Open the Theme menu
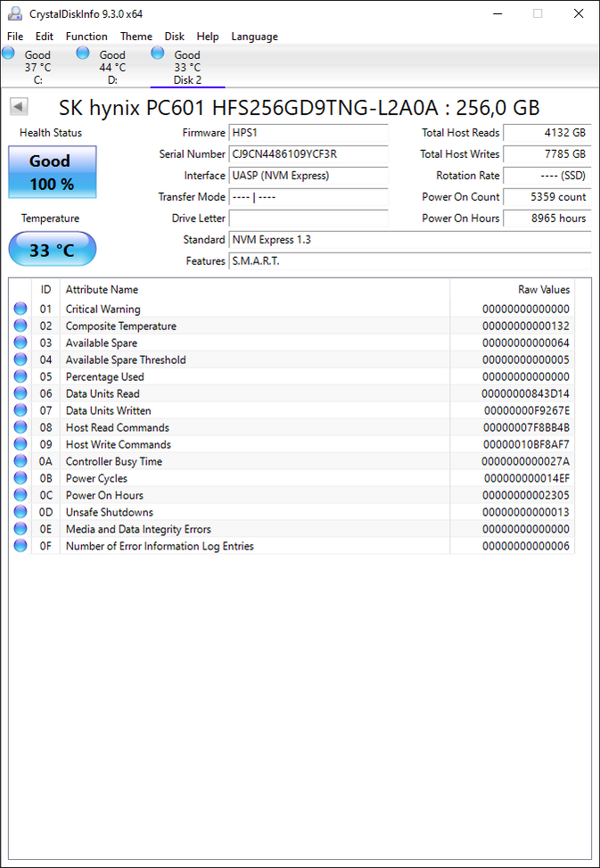The width and height of the screenshot is (600, 868). coord(136,37)
